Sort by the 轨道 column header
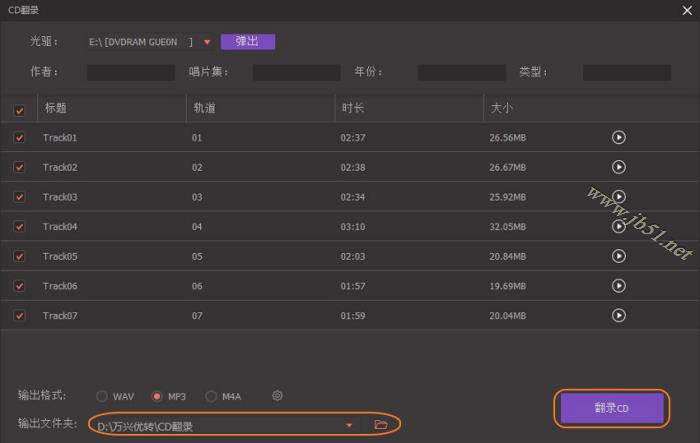 pos(204,108)
